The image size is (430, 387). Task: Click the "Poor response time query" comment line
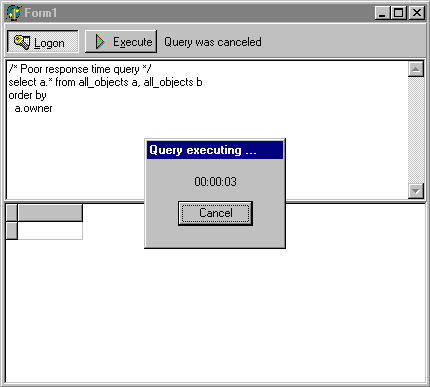click(x=80, y=69)
